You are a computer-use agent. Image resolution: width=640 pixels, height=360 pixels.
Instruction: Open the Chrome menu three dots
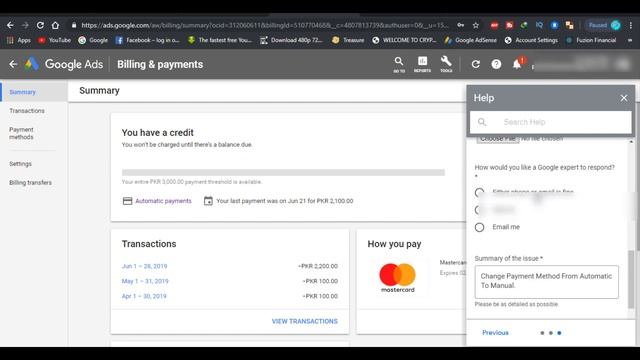pyautogui.click(x=631, y=25)
